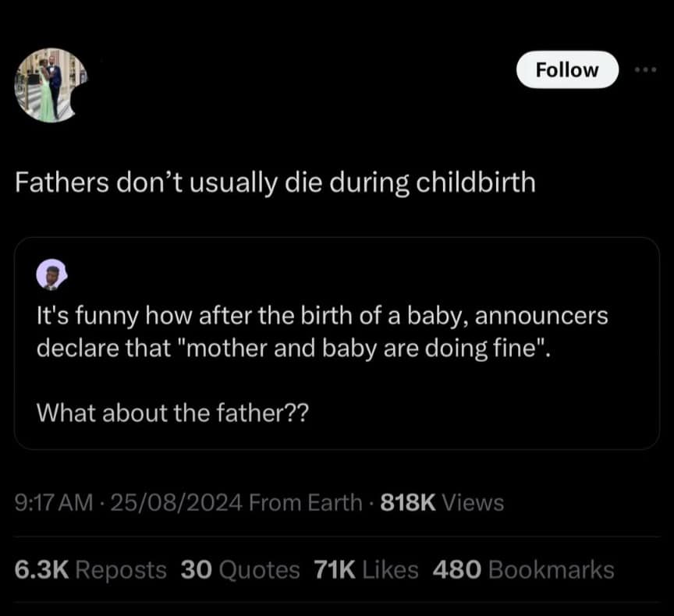674x616 pixels.
Task: Click the 480 Bookmarks count
Action: [522, 569]
